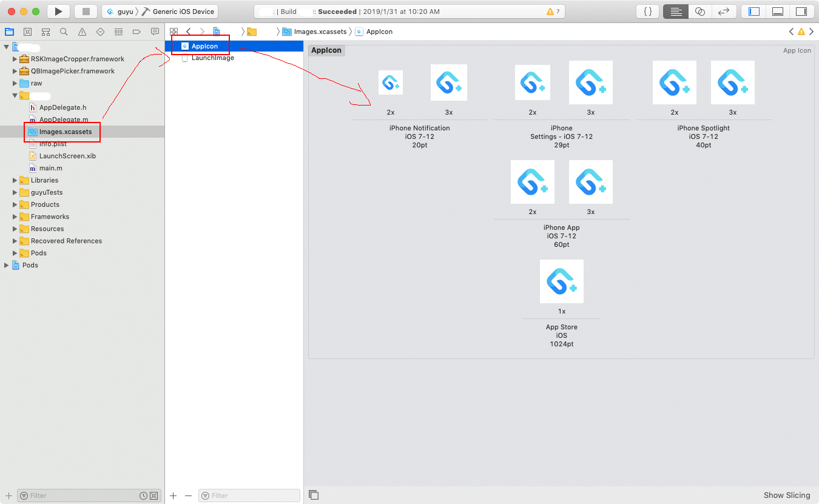Open the Breakpoint navigator icon
The height and width of the screenshot is (504, 819).
click(136, 32)
